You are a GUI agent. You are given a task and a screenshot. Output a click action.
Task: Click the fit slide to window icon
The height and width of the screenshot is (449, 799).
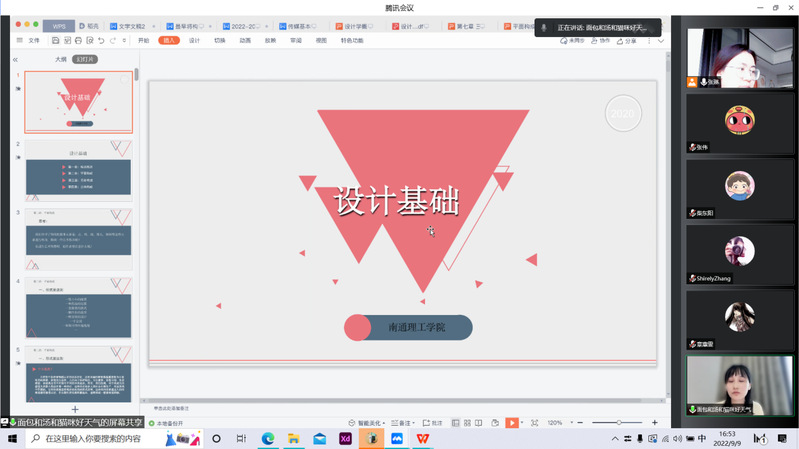click(x=535, y=423)
